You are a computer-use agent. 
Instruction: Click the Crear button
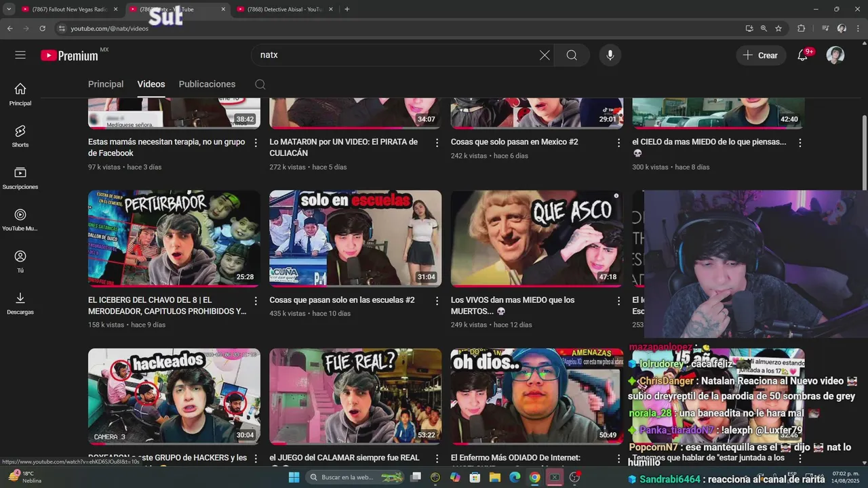tap(761, 55)
